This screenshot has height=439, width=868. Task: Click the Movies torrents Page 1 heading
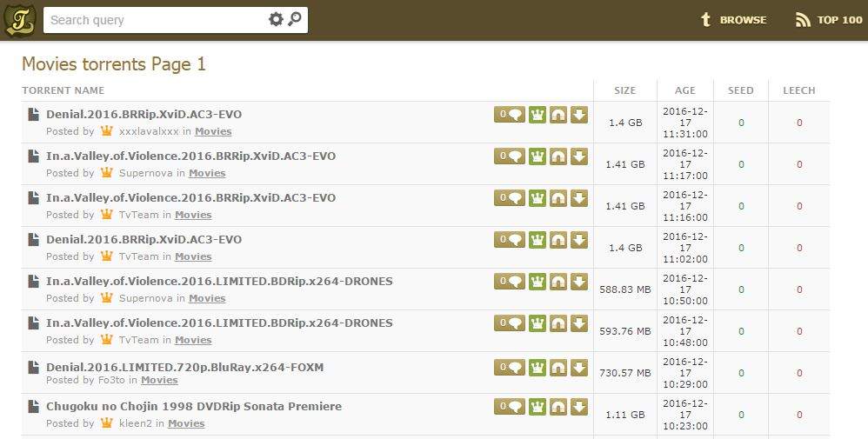click(x=113, y=64)
